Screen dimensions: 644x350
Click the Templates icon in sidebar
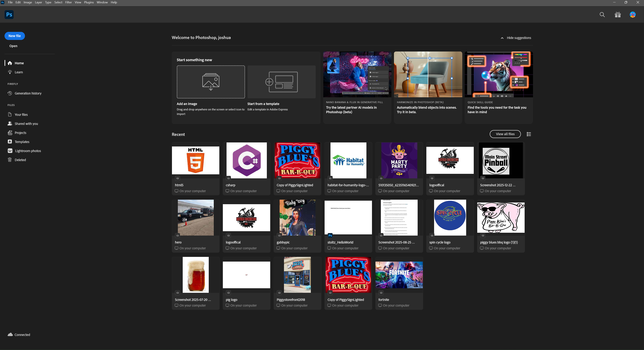tap(10, 142)
